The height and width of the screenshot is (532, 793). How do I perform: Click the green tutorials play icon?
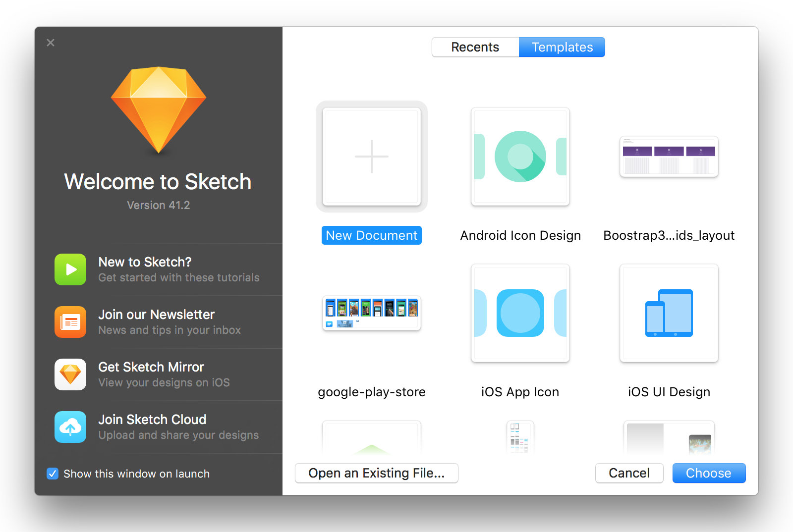point(70,269)
